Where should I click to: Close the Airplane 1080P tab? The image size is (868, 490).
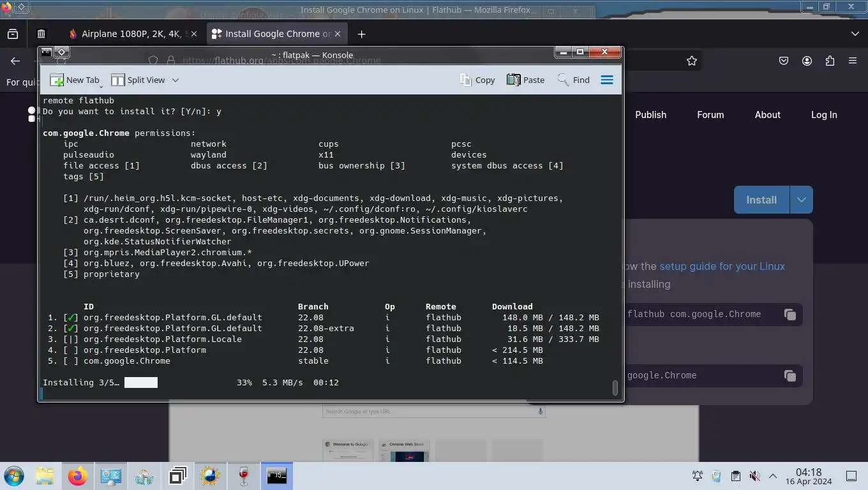pyautogui.click(x=194, y=34)
